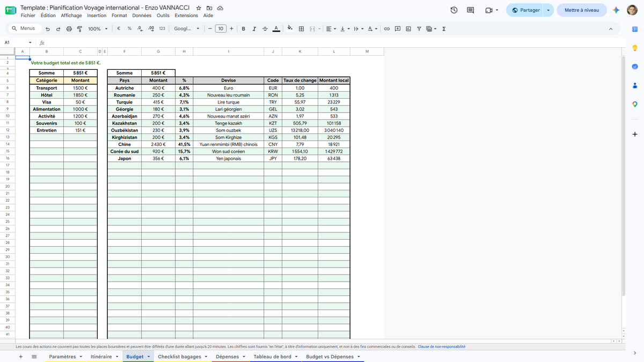The width and height of the screenshot is (644, 362).
Task: Open the functions sigma menu
Action: 444,29
